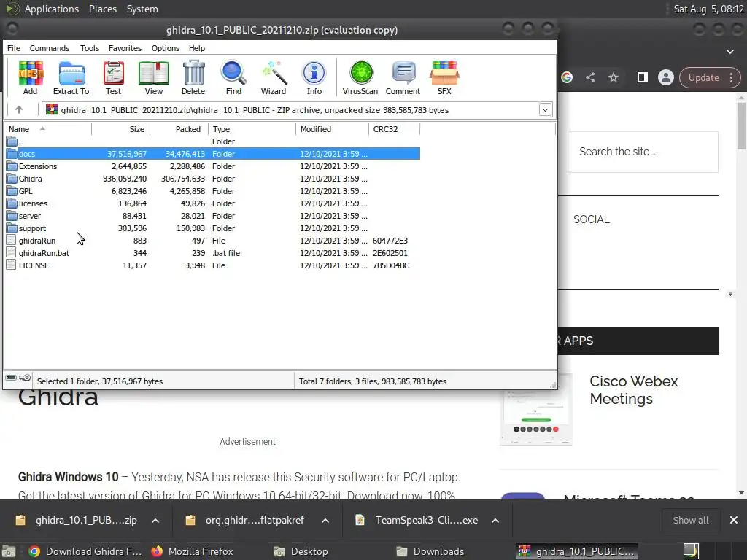The width and height of the screenshot is (747, 560).
Task: Select the Extensions folder row
Action: pyautogui.click(x=212, y=166)
